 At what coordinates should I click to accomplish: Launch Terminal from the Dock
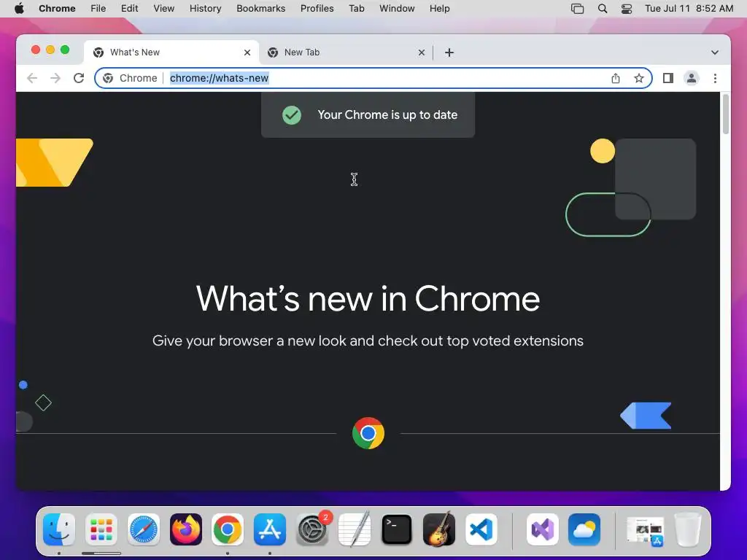point(397,529)
